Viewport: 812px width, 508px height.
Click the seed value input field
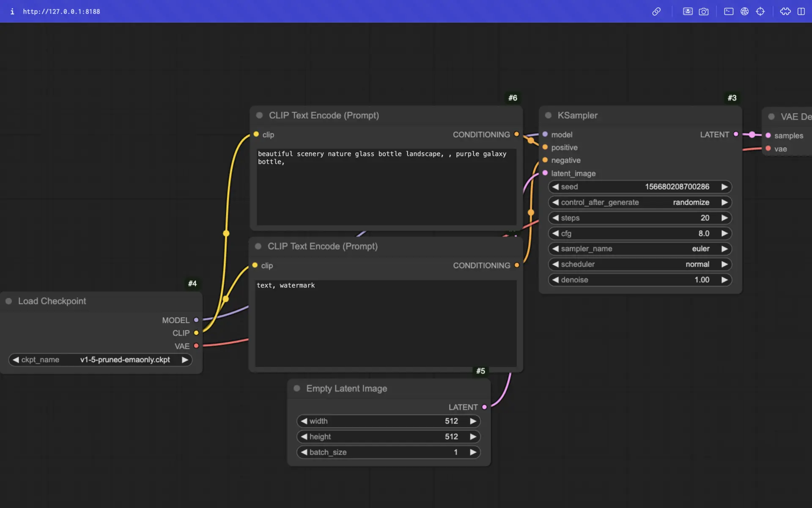click(x=639, y=186)
